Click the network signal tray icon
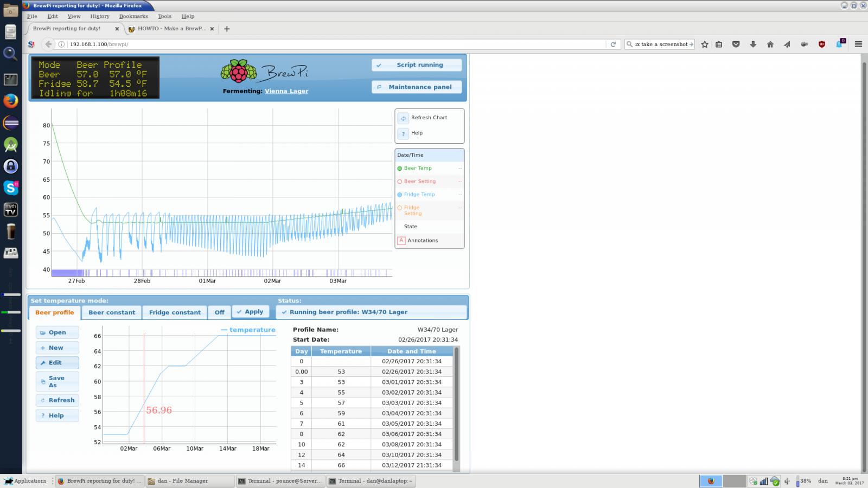Screen dimensions: 868x488 (763, 481)
